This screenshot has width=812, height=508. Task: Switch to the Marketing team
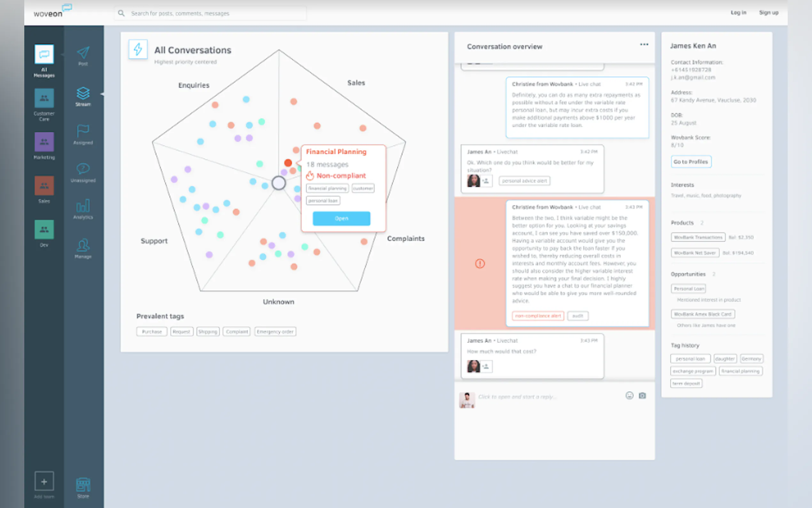click(x=44, y=142)
